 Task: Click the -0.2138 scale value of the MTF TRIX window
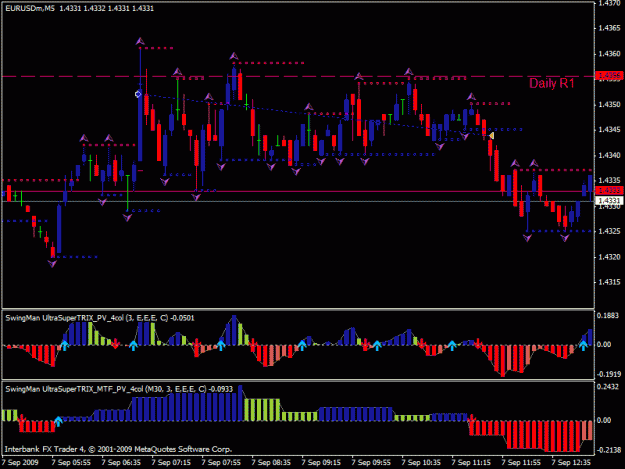(x=609, y=450)
